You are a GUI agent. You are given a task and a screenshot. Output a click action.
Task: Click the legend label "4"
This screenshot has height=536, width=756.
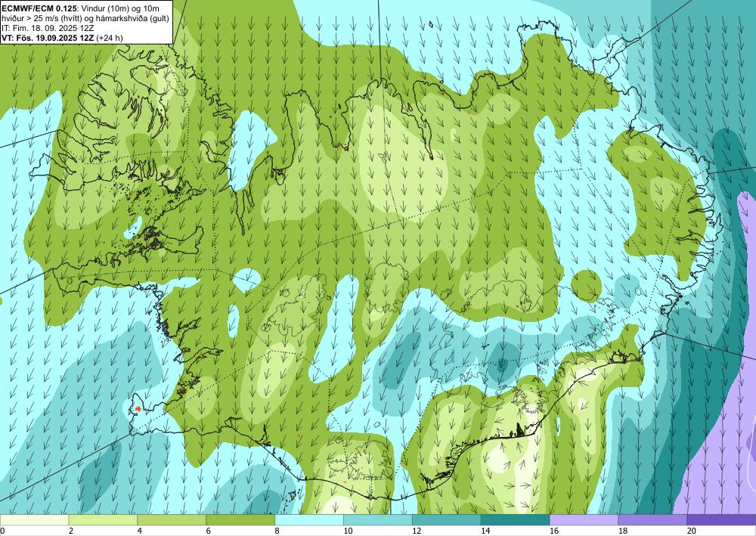coord(140,531)
